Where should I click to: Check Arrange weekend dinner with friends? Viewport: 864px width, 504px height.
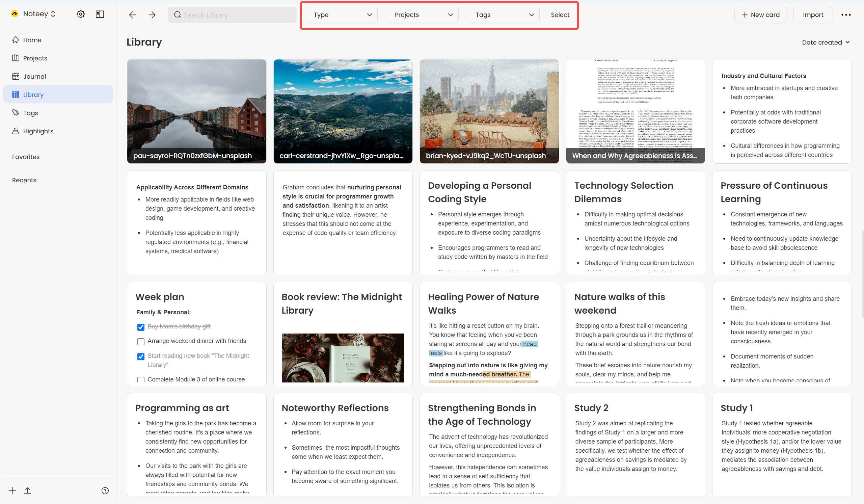pos(141,342)
